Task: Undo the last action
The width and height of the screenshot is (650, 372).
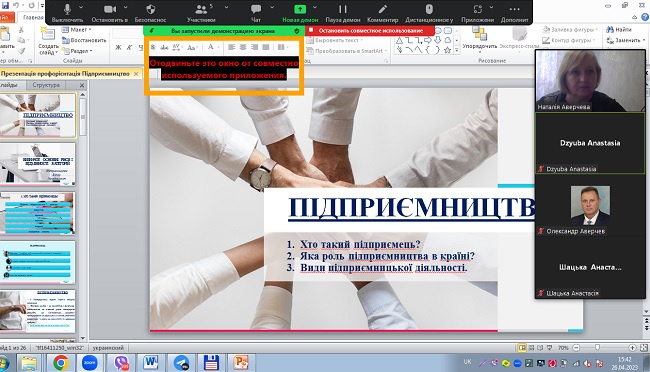Action: pyautogui.click(x=16, y=5)
